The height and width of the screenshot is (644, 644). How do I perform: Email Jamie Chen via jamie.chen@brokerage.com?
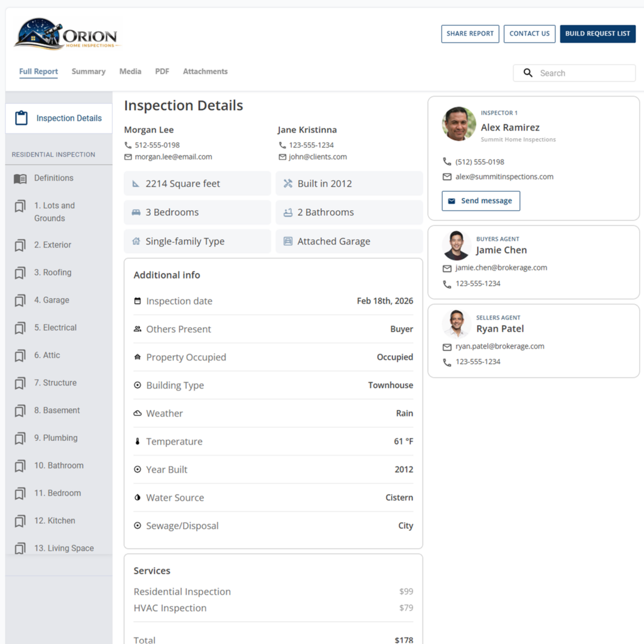[x=501, y=267]
